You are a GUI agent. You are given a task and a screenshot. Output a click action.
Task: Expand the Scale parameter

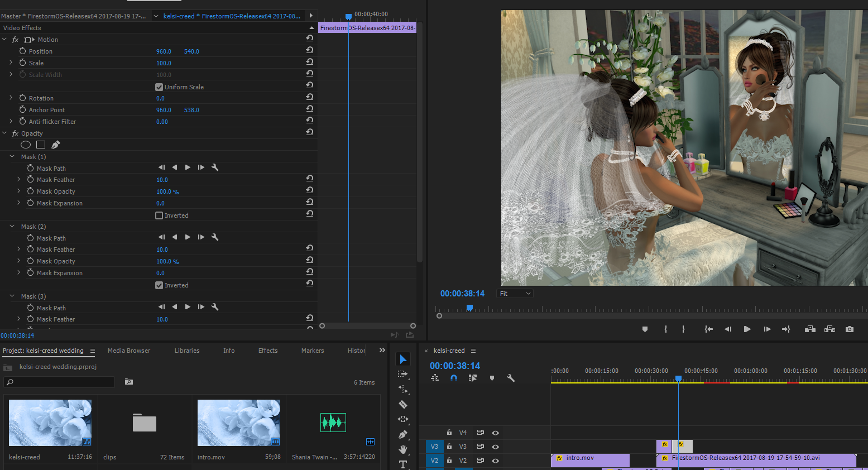11,63
